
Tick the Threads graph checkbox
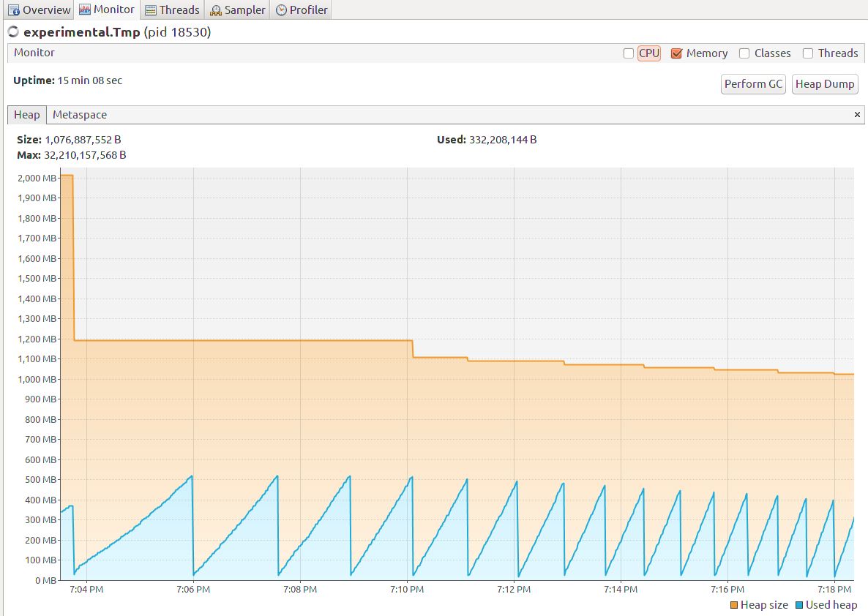click(x=808, y=53)
